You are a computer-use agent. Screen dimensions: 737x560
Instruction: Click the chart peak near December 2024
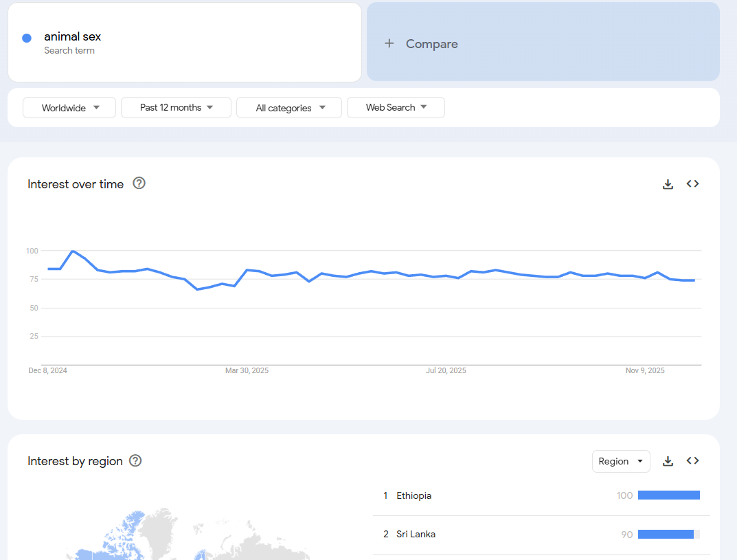click(73, 251)
